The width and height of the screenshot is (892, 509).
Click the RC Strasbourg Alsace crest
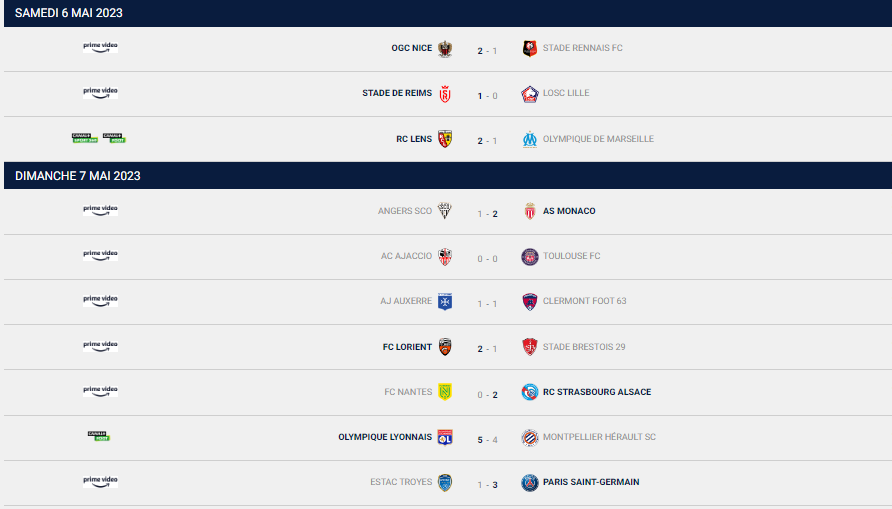coord(530,392)
